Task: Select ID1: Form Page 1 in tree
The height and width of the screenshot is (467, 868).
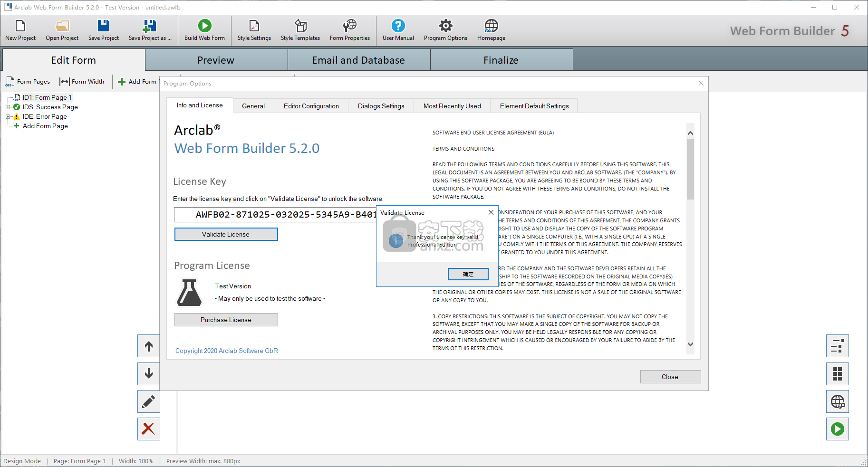Action: click(x=47, y=97)
